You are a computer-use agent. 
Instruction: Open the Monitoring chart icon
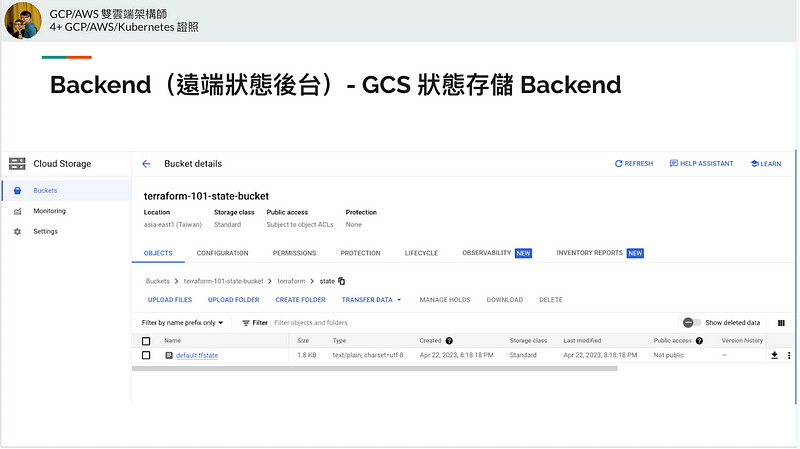17,211
